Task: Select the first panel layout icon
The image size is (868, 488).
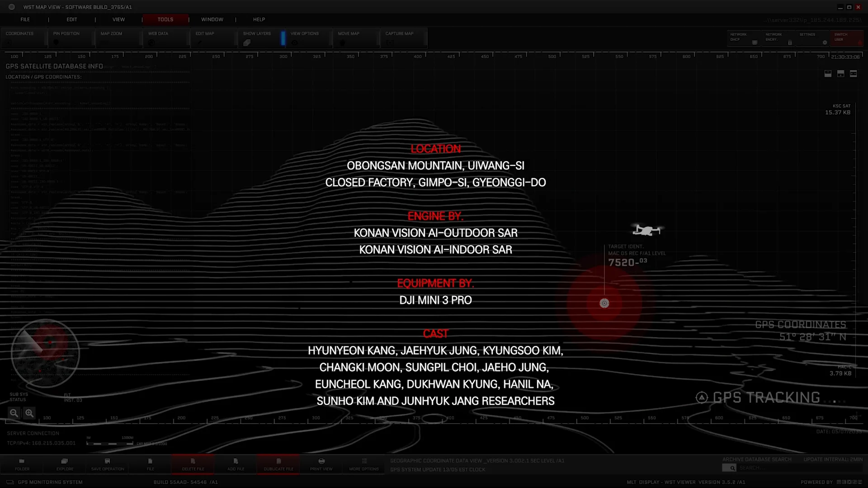Action: (828, 74)
